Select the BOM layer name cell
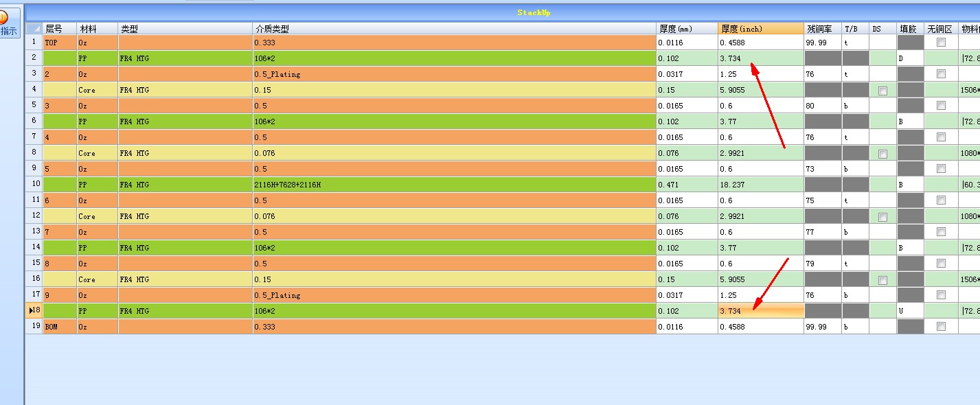 pyautogui.click(x=60, y=327)
